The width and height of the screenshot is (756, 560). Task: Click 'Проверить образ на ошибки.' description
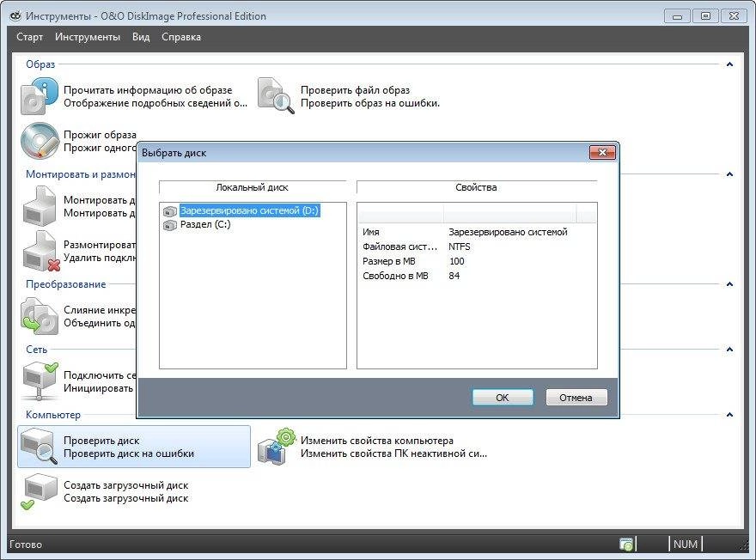pyautogui.click(x=370, y=103)
